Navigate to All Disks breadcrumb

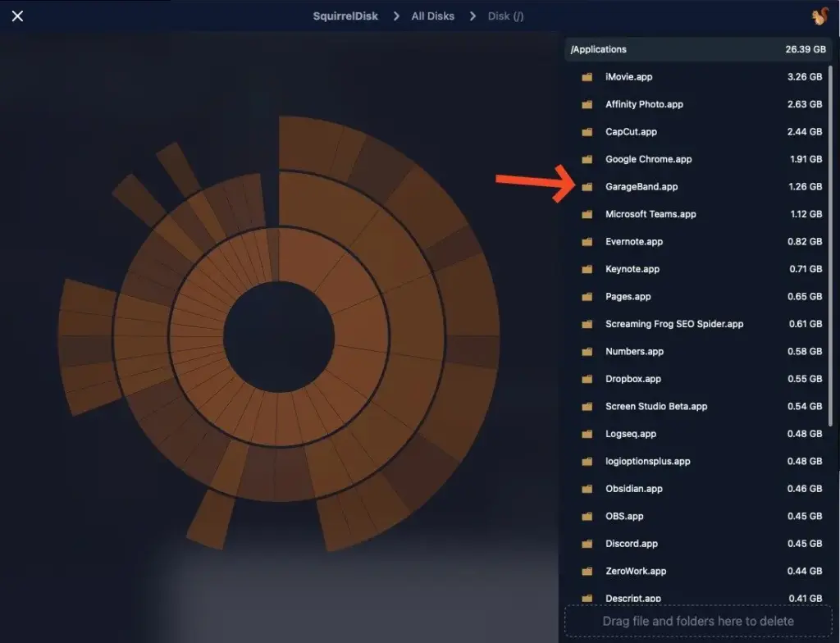pyautogui.click(x=433, y=16)
